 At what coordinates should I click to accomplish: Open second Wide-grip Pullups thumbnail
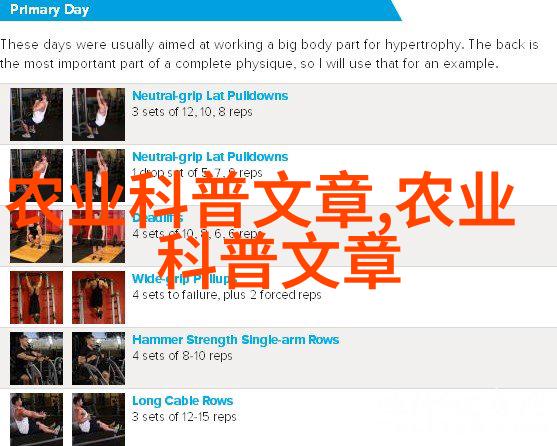98,298
